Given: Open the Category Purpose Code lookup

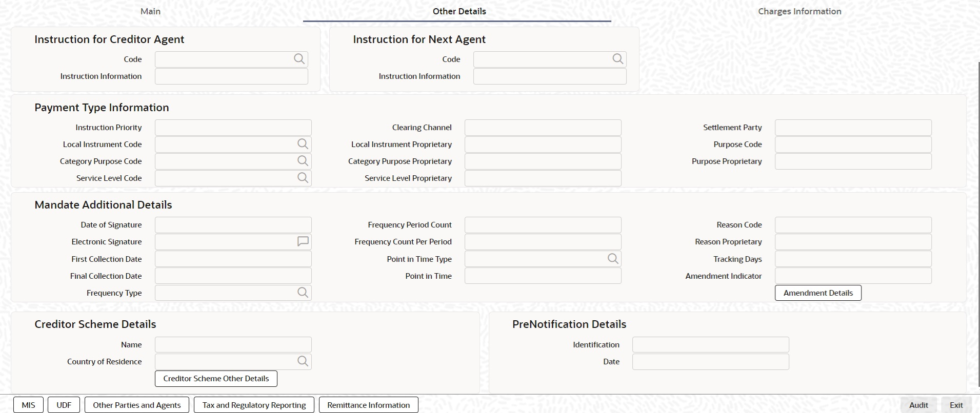Looking at the screenshot, I should coord(303,161).
